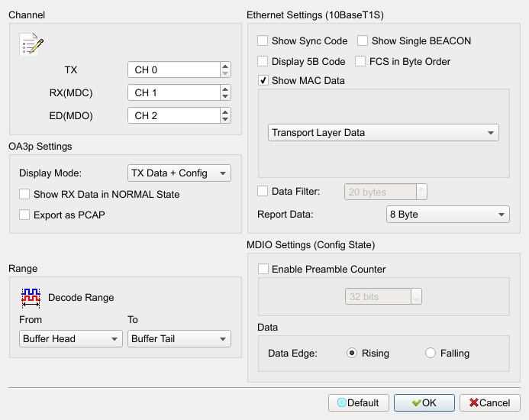Increment the TX channel spinner up arrow

[225, 66]
